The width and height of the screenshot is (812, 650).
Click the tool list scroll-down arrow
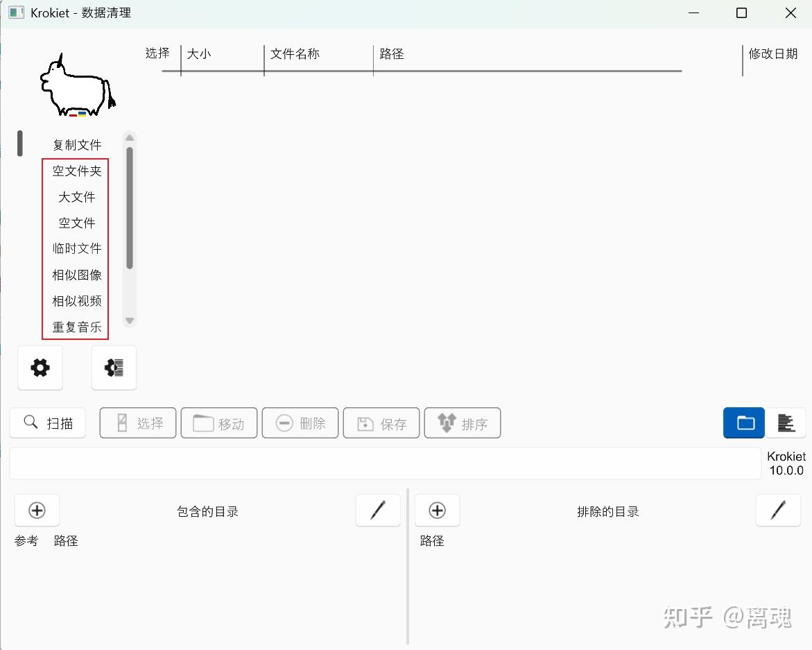130,320
